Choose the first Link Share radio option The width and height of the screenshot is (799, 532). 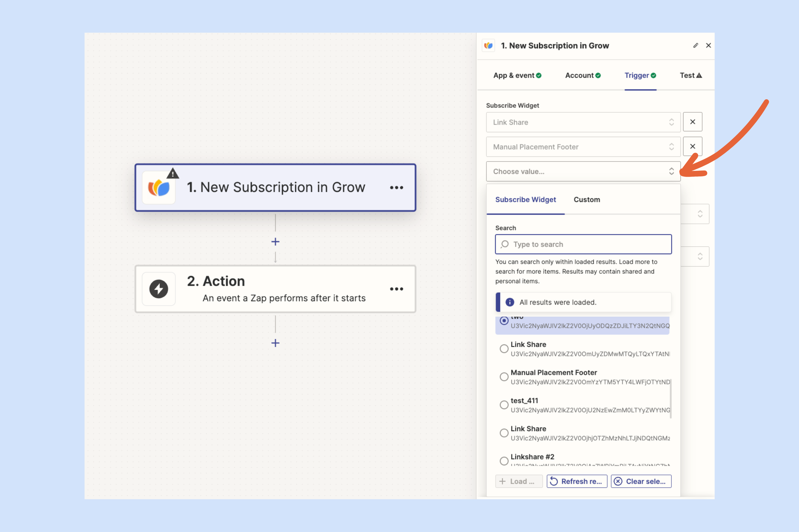pos(504,349)
